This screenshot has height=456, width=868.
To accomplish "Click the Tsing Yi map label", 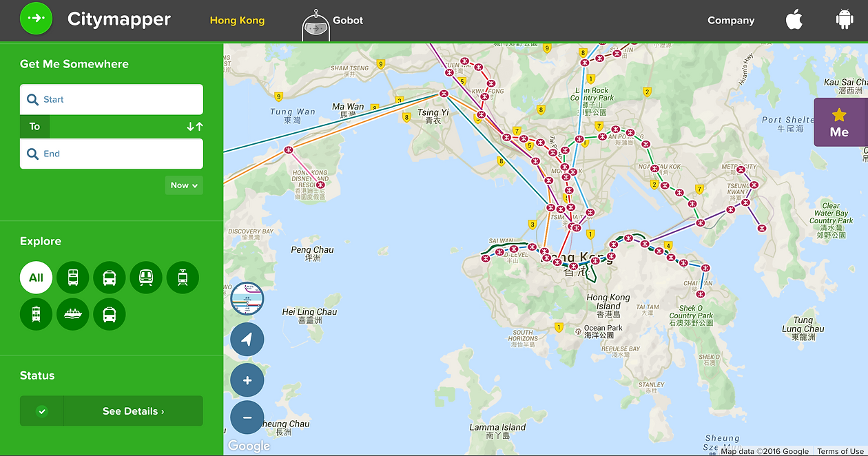I will 433,116.
